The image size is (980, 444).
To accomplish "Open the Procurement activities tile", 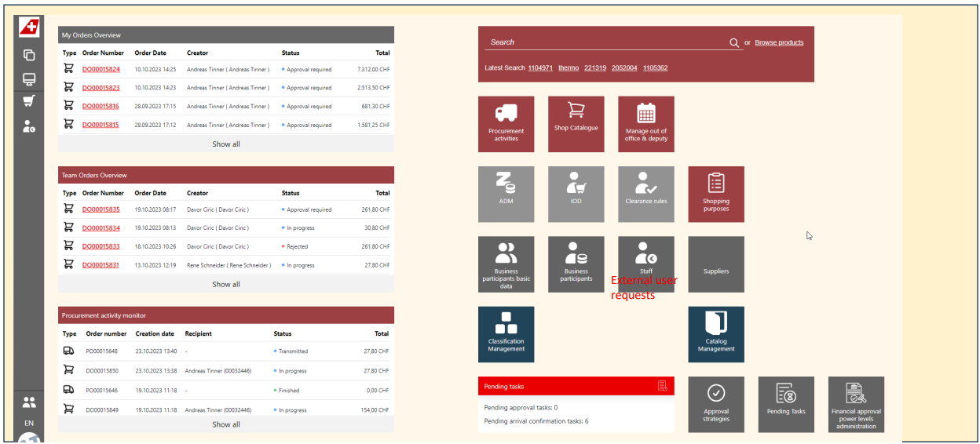I will point(506,124).
